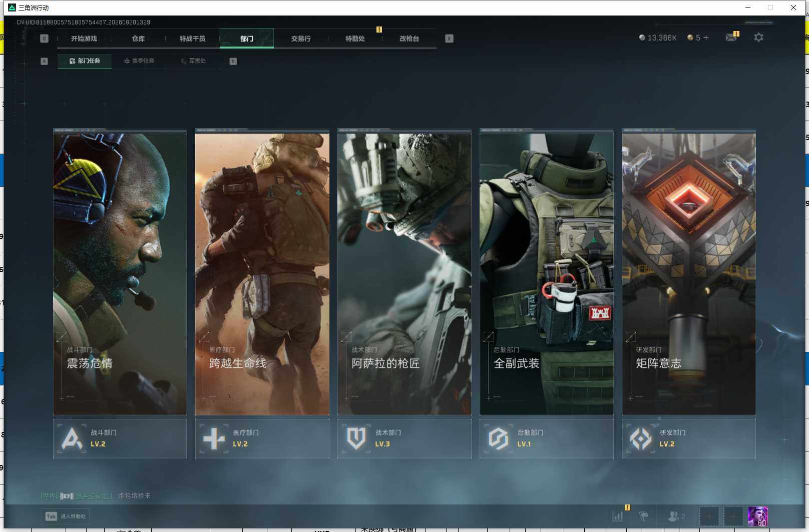Click the corner arrow icon on 跨越生命线 card
The image size is (809, 532).
204,337
